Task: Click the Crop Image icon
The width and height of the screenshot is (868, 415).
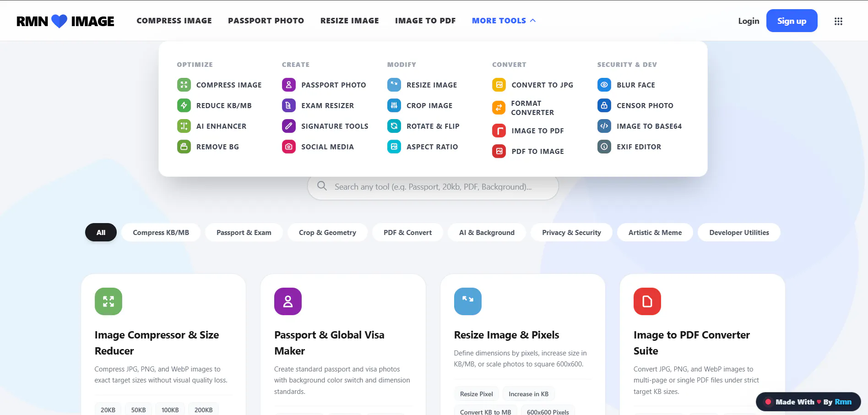Action: click(394, 105)
